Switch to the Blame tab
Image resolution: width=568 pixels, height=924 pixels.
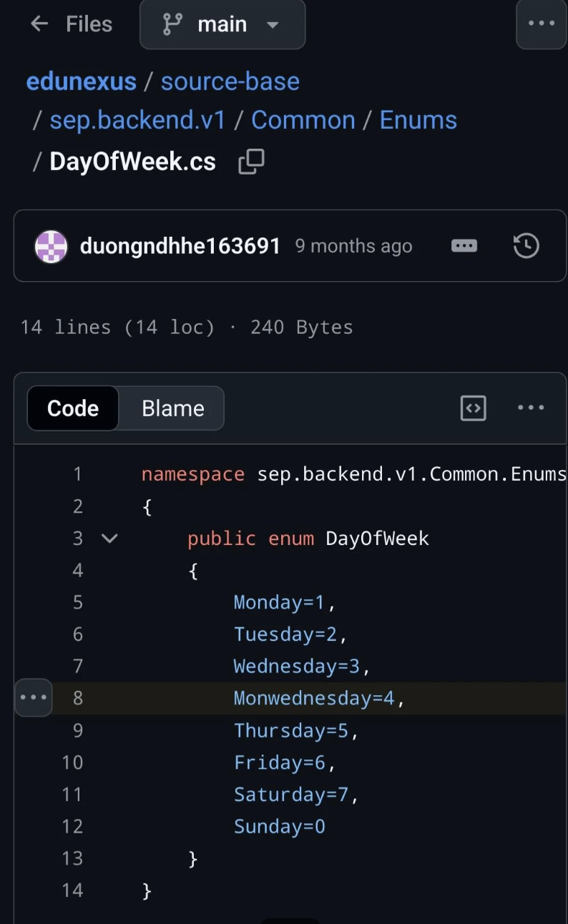[x=173, y=408]
